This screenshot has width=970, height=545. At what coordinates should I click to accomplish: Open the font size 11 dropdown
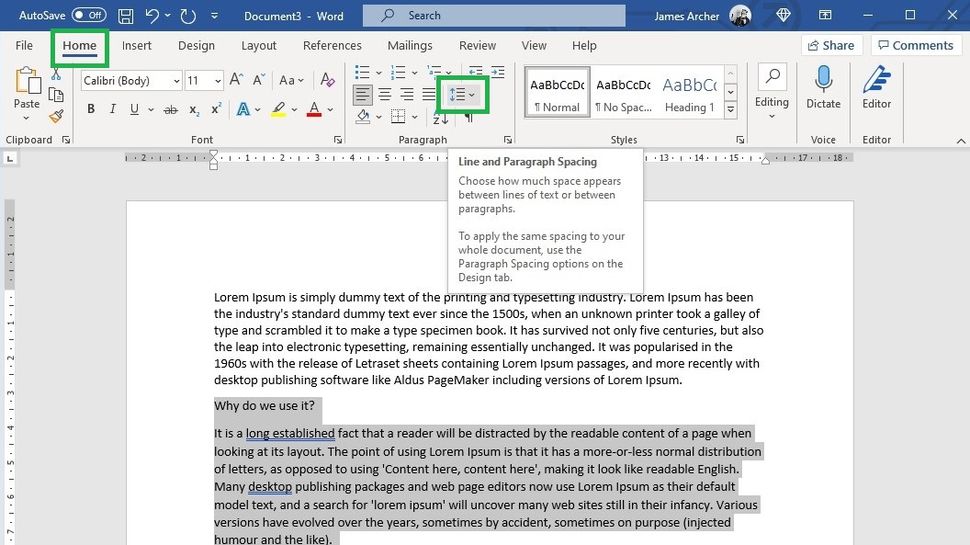[218, 81]
